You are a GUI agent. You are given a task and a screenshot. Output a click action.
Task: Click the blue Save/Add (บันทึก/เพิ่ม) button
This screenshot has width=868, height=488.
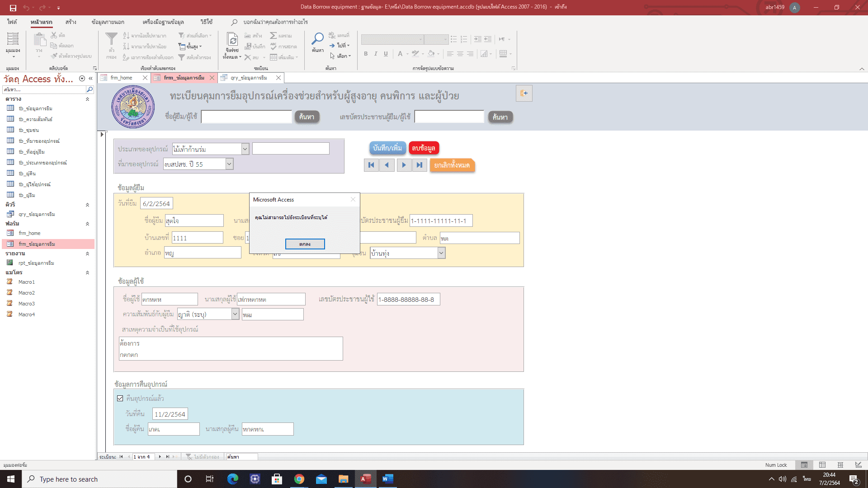[x=387, y=148]
